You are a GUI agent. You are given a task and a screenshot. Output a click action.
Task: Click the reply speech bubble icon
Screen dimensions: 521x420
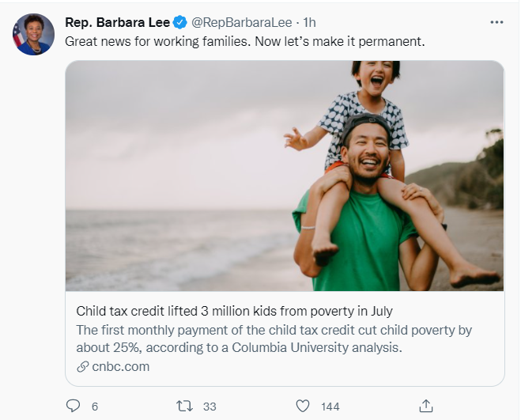74,406
